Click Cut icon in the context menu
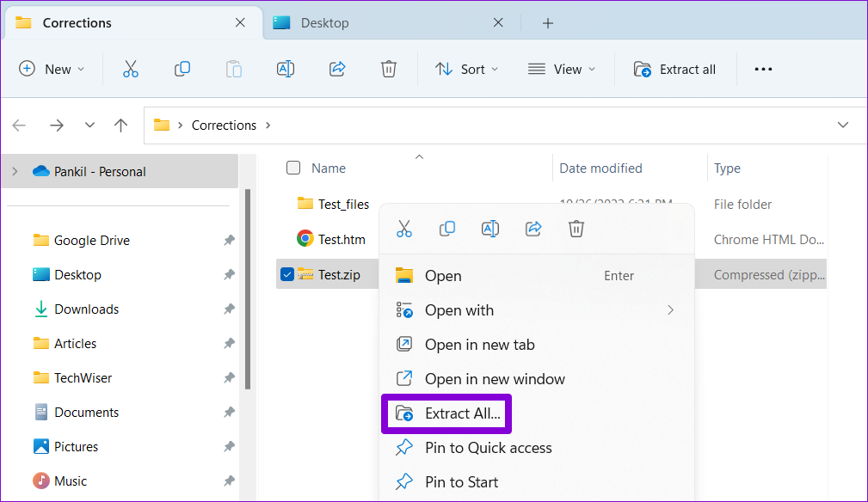This screenshot has height=502, width=868. point(404,229)
